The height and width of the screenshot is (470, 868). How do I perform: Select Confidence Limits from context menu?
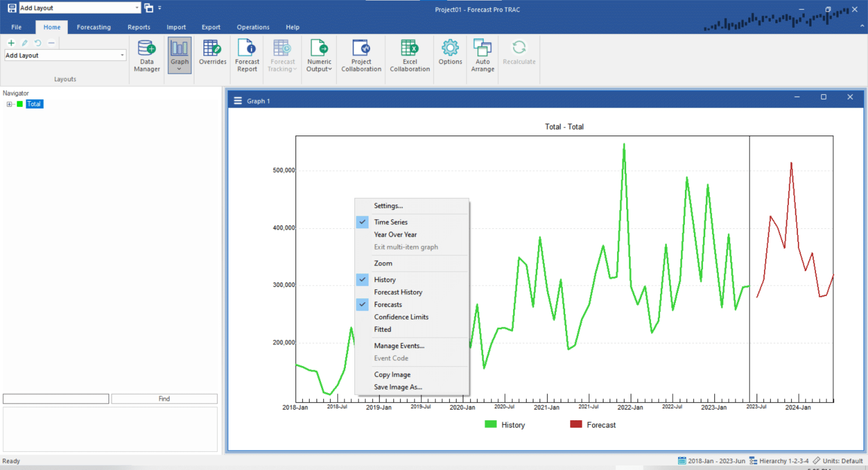point(401,317)
